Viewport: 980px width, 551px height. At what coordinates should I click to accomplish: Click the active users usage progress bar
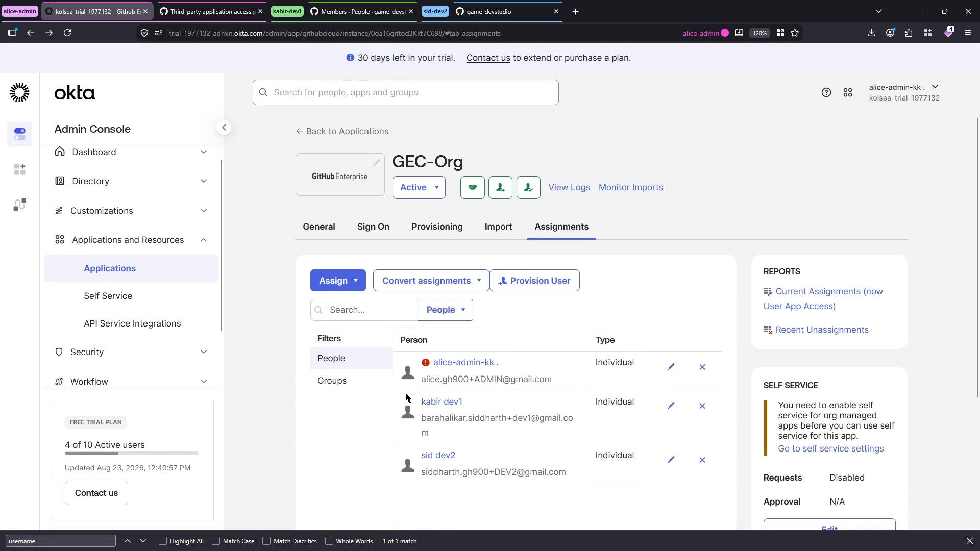point(132,453)
